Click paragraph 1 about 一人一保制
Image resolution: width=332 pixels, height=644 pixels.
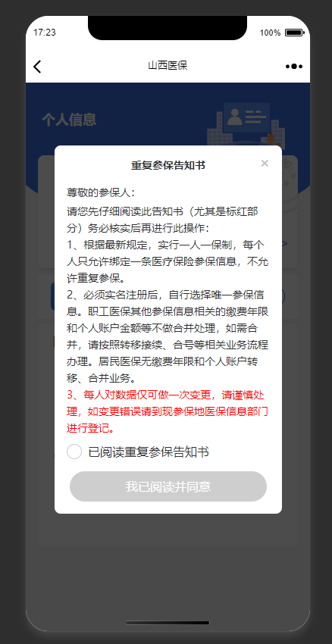(x=168, y=261)
